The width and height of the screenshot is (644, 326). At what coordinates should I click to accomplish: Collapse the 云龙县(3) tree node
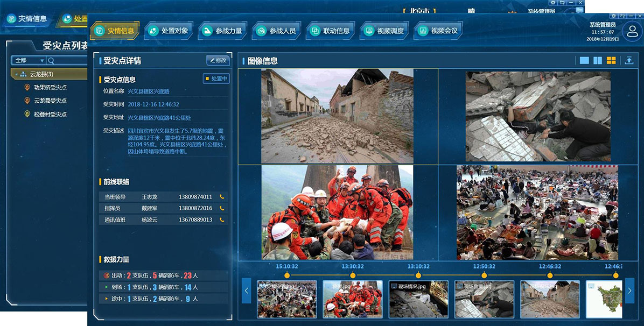[x=17, y=75]
